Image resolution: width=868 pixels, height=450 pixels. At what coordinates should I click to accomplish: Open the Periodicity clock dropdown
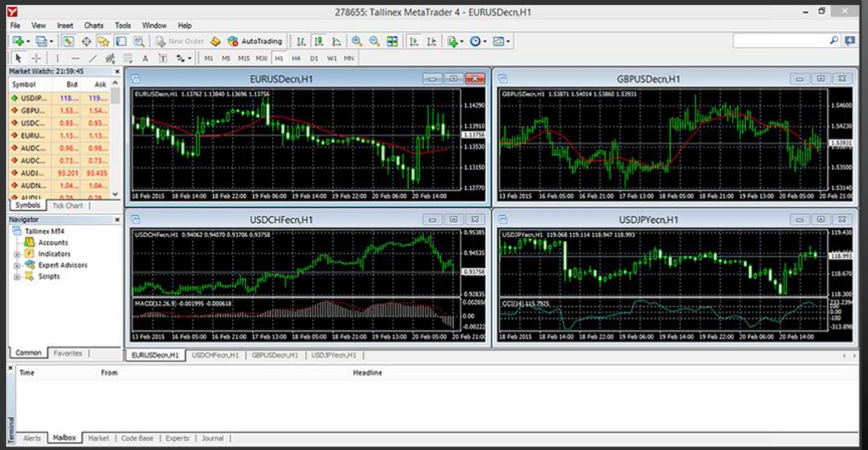point(477,41)
